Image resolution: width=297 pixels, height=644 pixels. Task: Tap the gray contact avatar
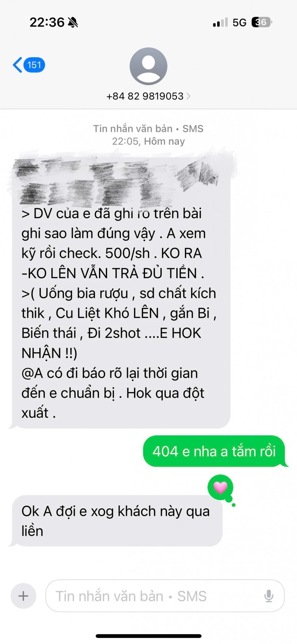148,66
